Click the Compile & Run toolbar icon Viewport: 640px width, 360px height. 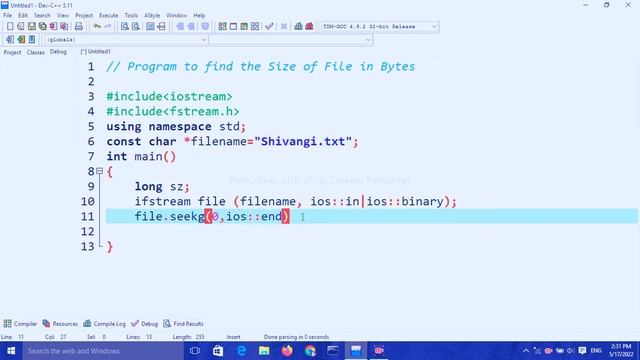(244, 27)
